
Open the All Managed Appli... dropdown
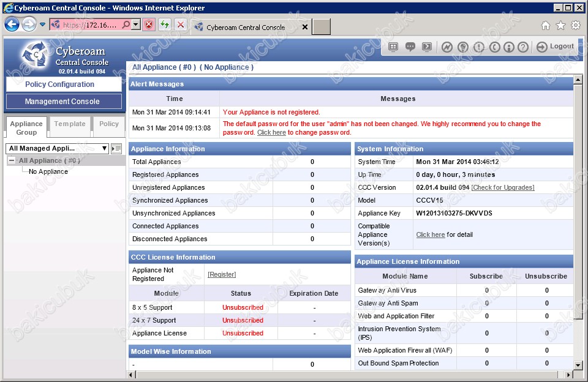(57, 148)
